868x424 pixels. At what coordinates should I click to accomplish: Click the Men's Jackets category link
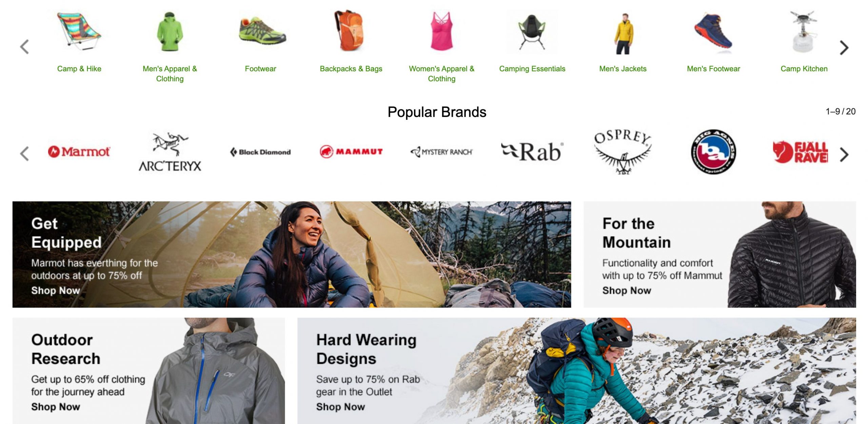[x=623, y=69]
